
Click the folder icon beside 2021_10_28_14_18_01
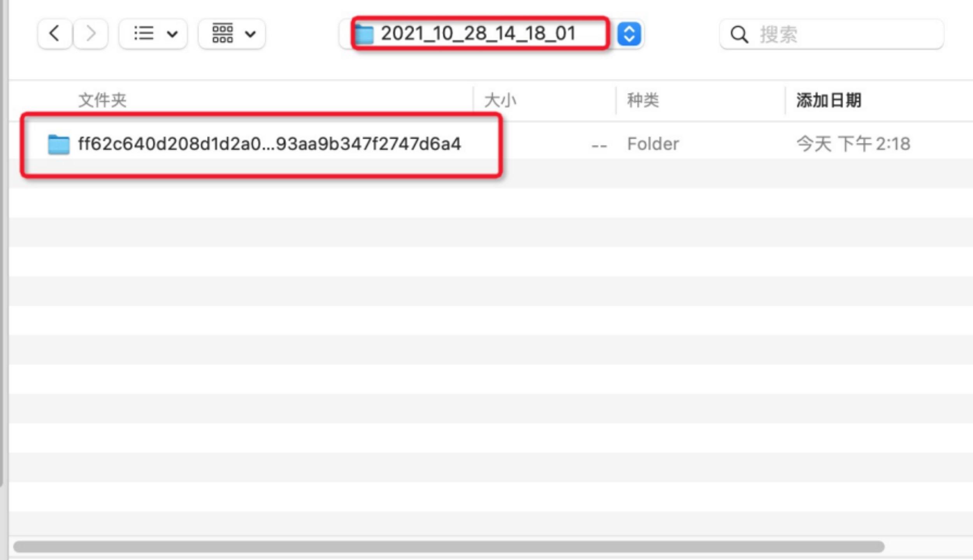tap(365, 34)
